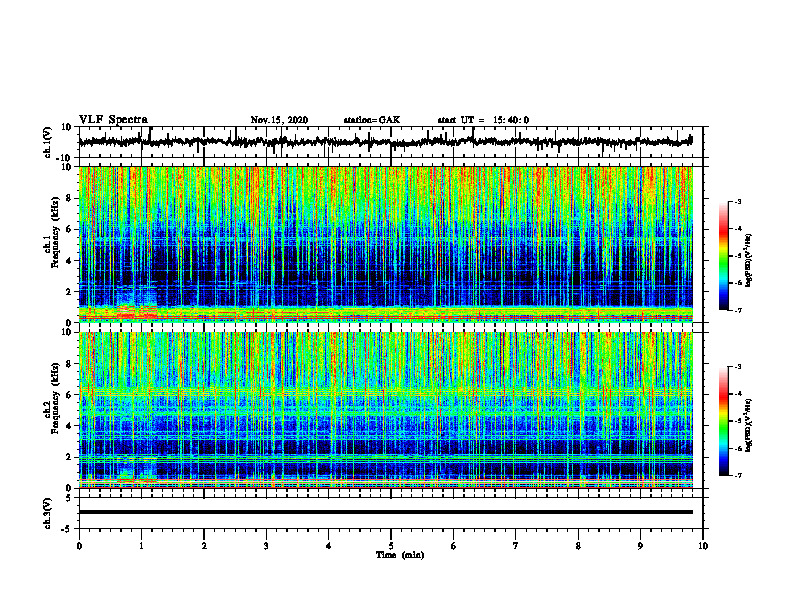This screenshot has height=612, width=792.
Task: Click the 'ch.3(V)' axis label
Action: tap(48, 513)
